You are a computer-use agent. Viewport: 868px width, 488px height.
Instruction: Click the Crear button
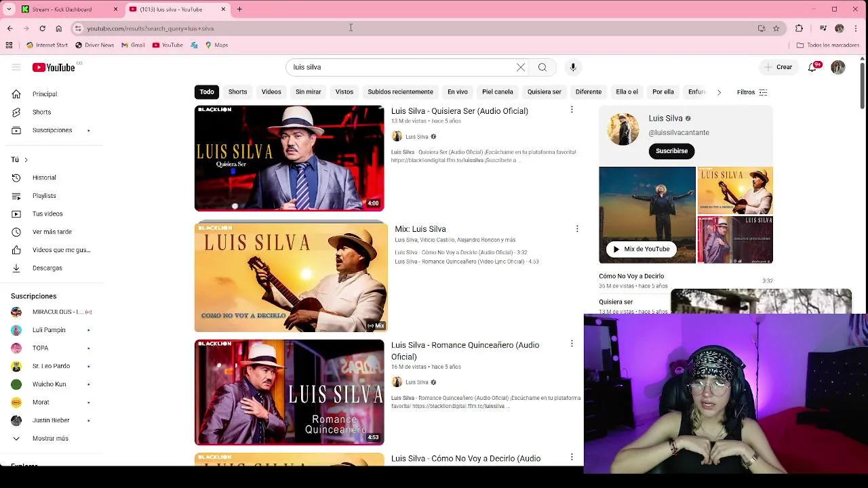click(778, 67)
